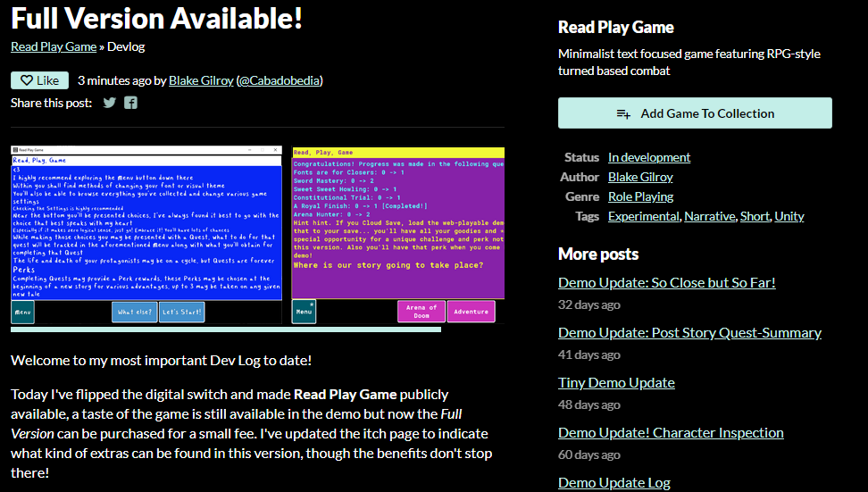Image resolution: width=868 pixels, height=492 pixels.
Task: Open the Tiny Demo Update post
Action: 616,382
